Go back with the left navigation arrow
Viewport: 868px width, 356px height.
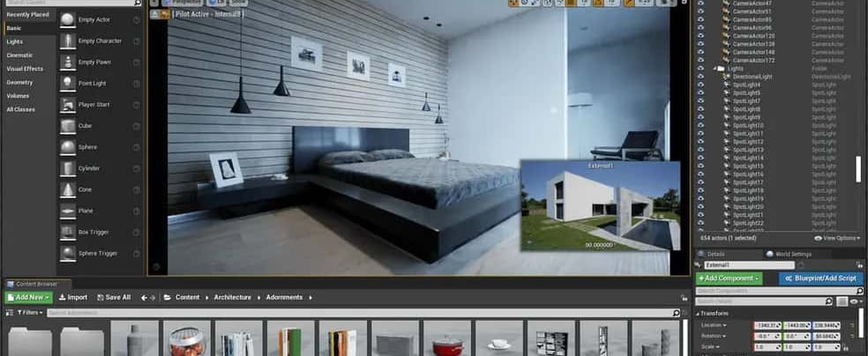(x=144, y=298)
